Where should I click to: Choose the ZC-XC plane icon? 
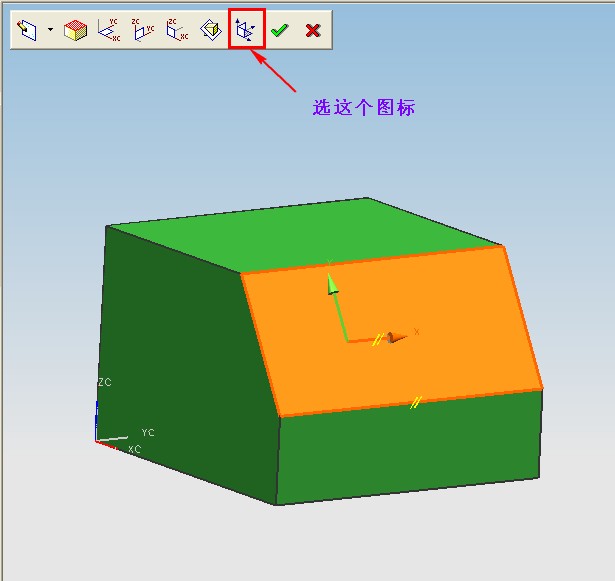click(x=177, y=30)
